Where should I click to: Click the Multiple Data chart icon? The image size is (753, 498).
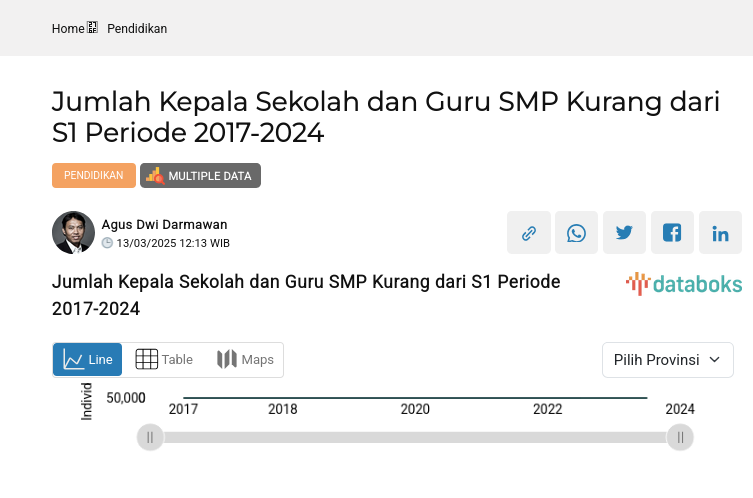click(154, 176)
